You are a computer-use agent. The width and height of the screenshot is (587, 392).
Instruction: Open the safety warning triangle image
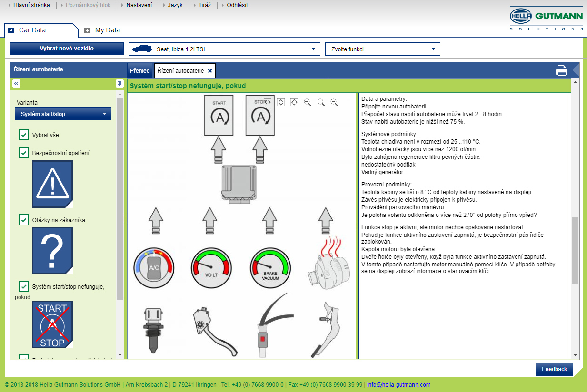52,184
